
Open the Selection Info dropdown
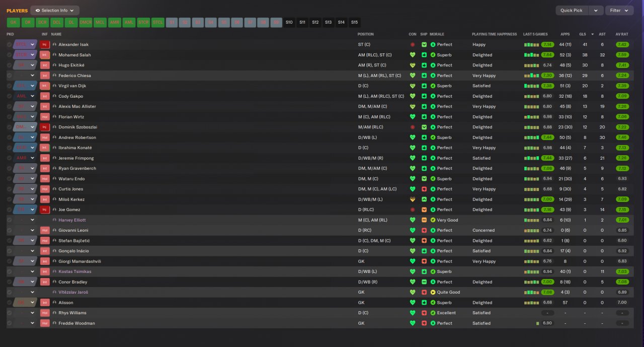[55, 10]
